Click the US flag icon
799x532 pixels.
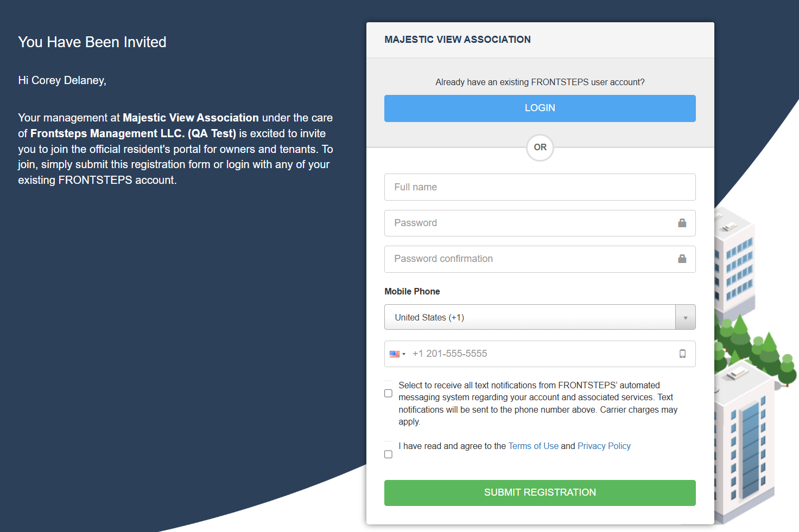pos(395,354)
